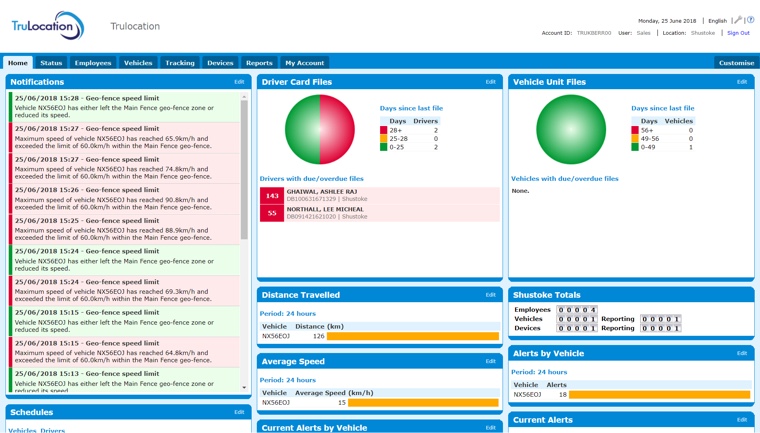
Task: Click the Sign Out link
Action: click(738, 33)
